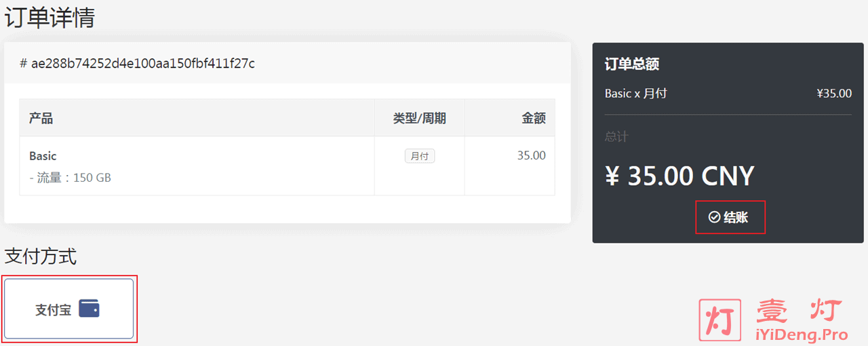
Task: Click the iYiDeng.Pro watermark link
Action: tap(802, 334)
